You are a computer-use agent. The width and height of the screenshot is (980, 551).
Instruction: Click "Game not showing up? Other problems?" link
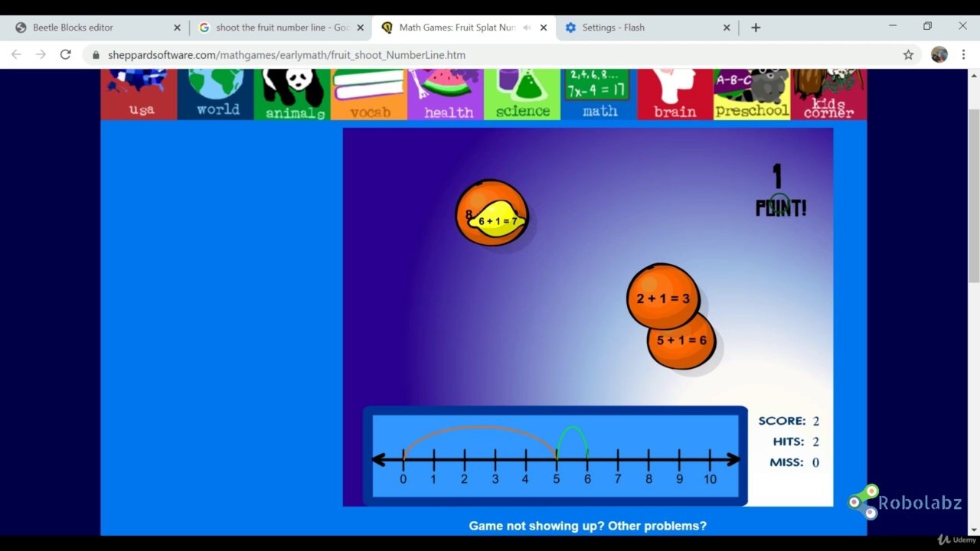pos(587,526)
